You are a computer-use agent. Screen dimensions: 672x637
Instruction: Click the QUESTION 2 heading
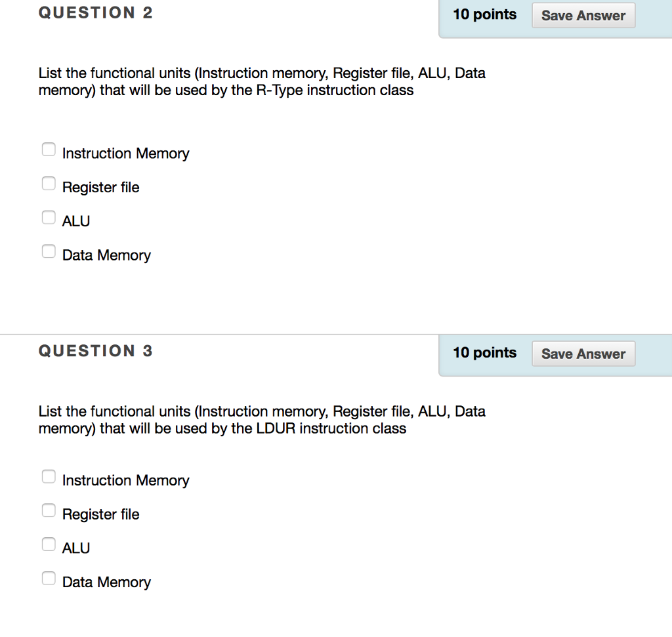[96, 12]
